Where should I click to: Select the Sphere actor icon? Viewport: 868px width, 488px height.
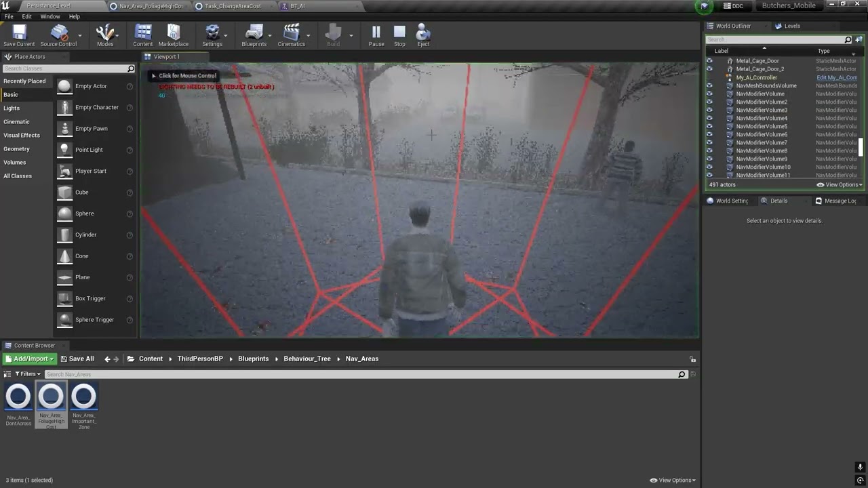[x=64, y=213]
